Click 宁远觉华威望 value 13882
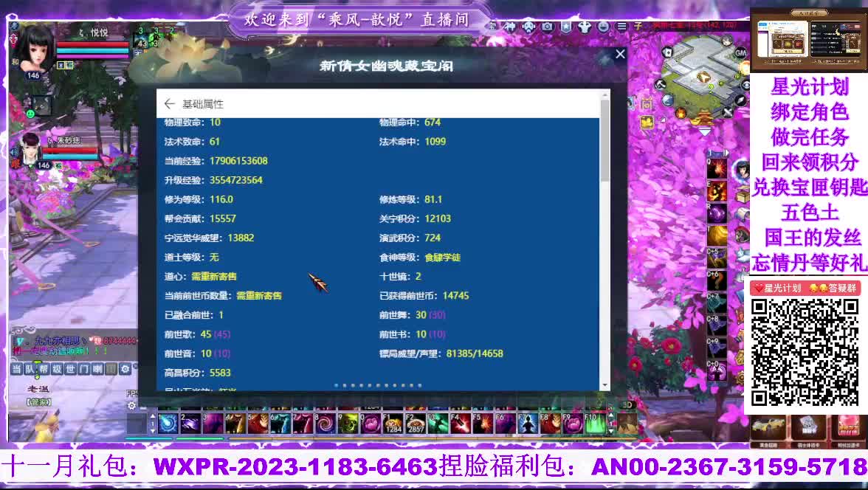The width and height of the screenshot is (868, 490). [x=241, y=238]
